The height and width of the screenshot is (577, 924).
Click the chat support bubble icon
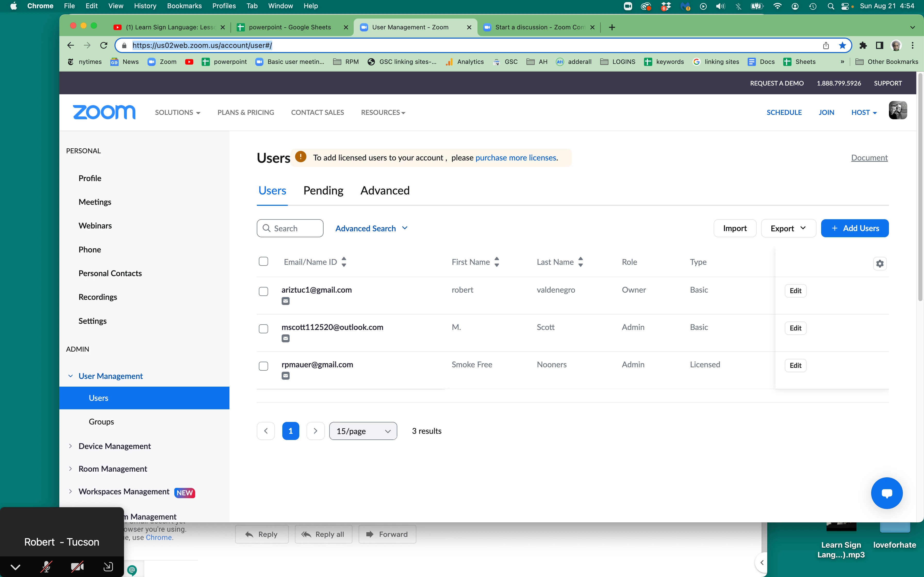[x=886, y=493]
